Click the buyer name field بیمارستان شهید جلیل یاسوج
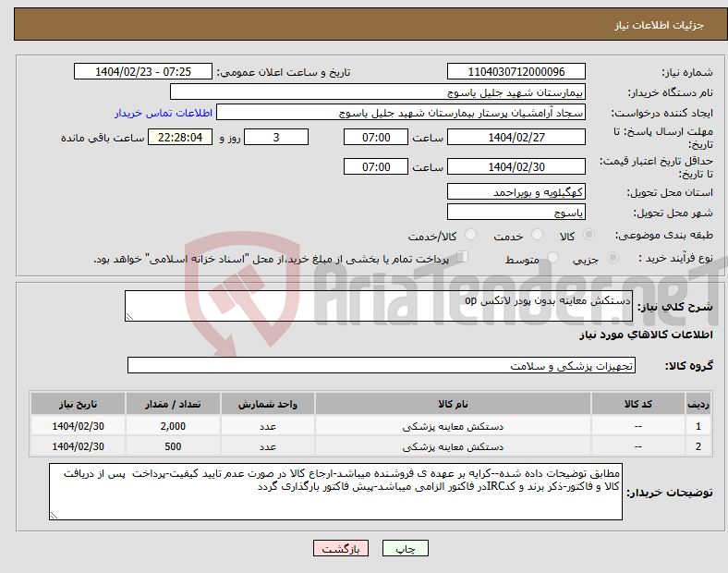 click(378, 91)
